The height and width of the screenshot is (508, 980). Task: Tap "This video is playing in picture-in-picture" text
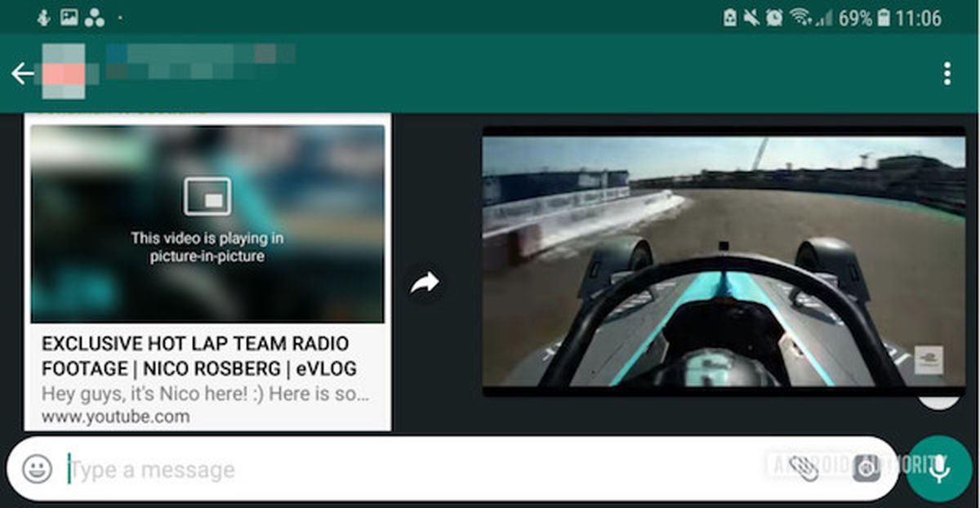[x=207, y=247]
